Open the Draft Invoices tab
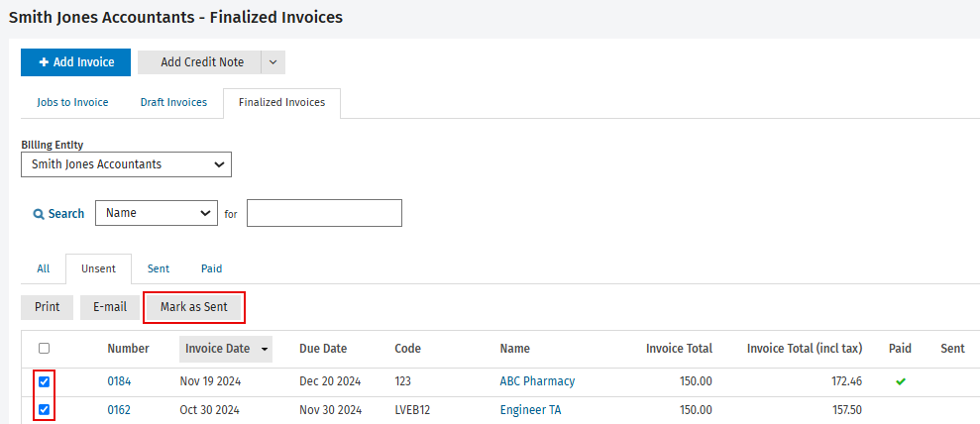Image resolution: width=980 pixels, height=424 pixels. (x=173, y=102)
